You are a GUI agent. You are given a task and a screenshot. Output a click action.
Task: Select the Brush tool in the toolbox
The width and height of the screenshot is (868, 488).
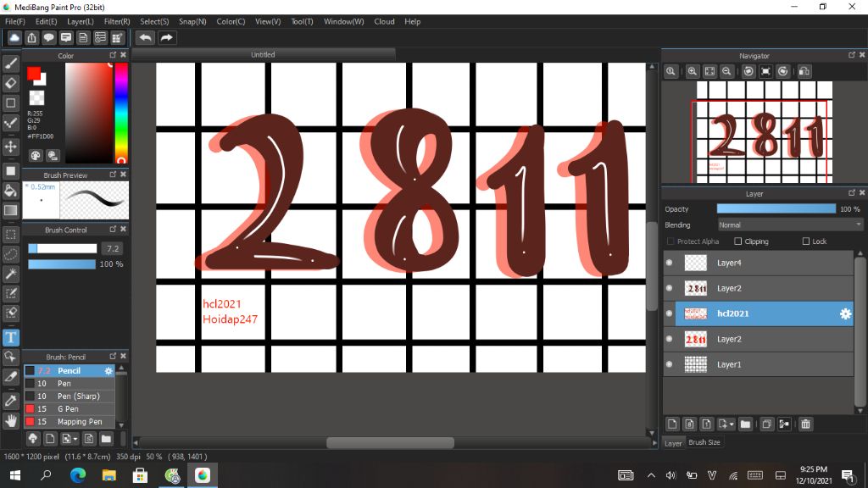10,64
